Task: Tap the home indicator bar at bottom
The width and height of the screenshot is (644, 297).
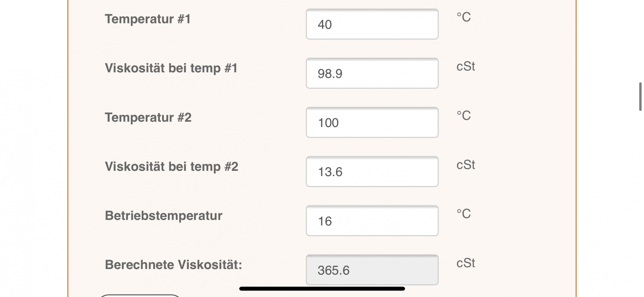Action: click(322, 289)
